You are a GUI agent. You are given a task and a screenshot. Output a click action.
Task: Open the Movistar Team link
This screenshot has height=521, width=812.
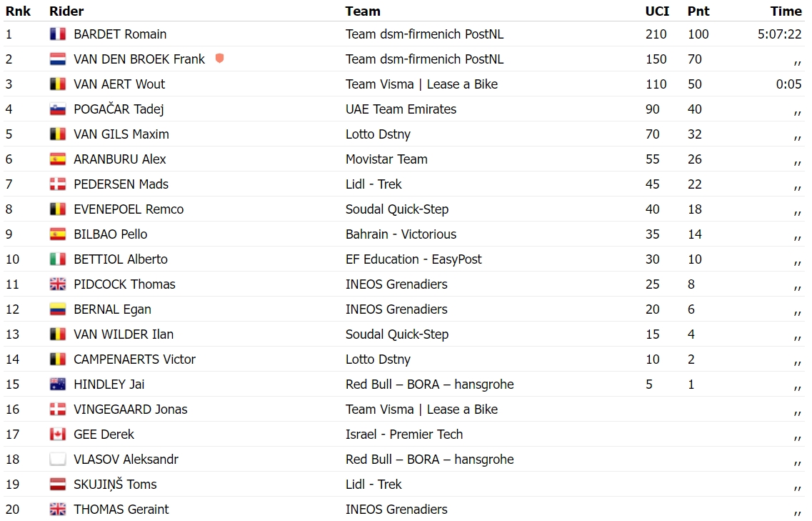pos(386,159)
